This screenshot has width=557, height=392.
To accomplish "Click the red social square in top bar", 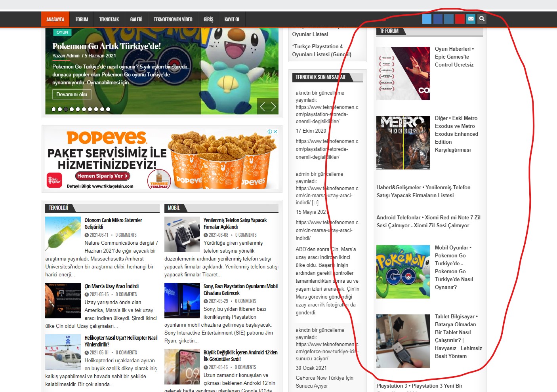I will tap(460, 19).
